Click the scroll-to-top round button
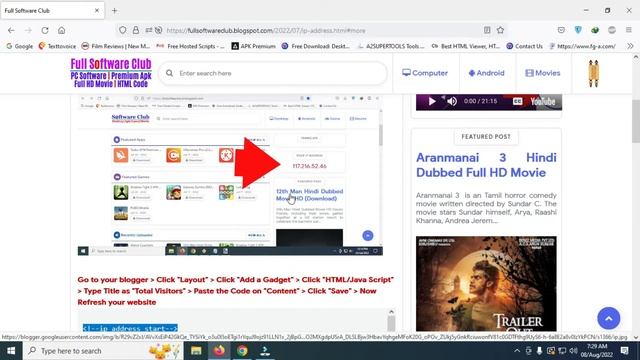Image resolution: width=640 pixels, height=360 pixels. click(x=609, y=318)
